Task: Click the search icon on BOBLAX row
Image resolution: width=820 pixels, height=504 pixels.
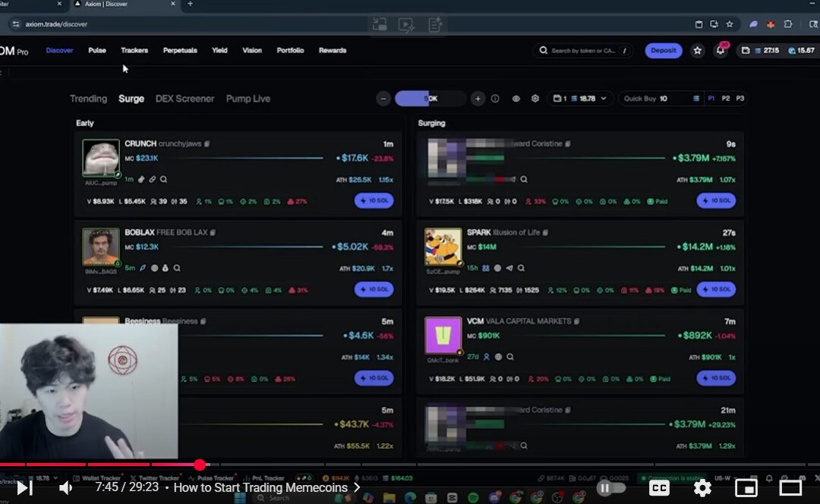Action: [x=177, y=268]
